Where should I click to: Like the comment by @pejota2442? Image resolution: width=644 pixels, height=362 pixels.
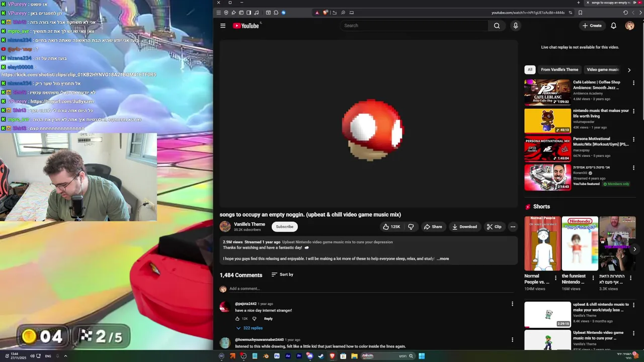237,319
